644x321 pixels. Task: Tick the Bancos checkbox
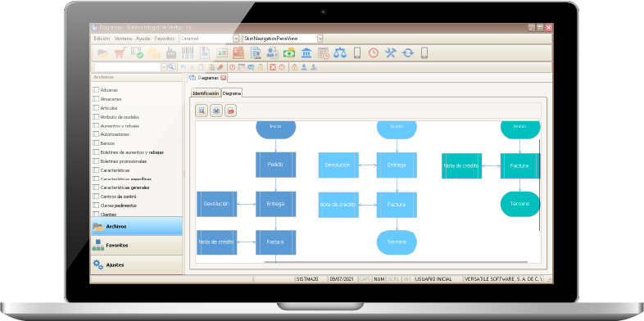96,143
